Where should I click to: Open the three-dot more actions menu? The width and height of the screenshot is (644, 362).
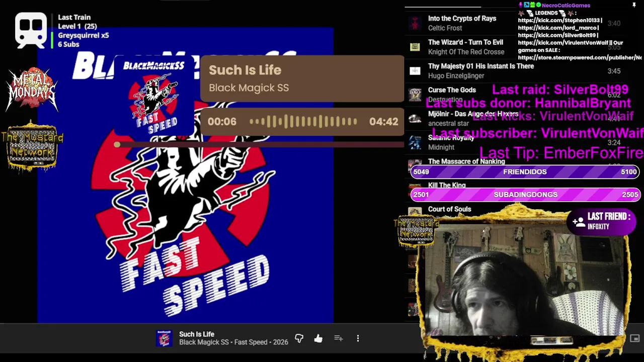(x=358, y=338)
